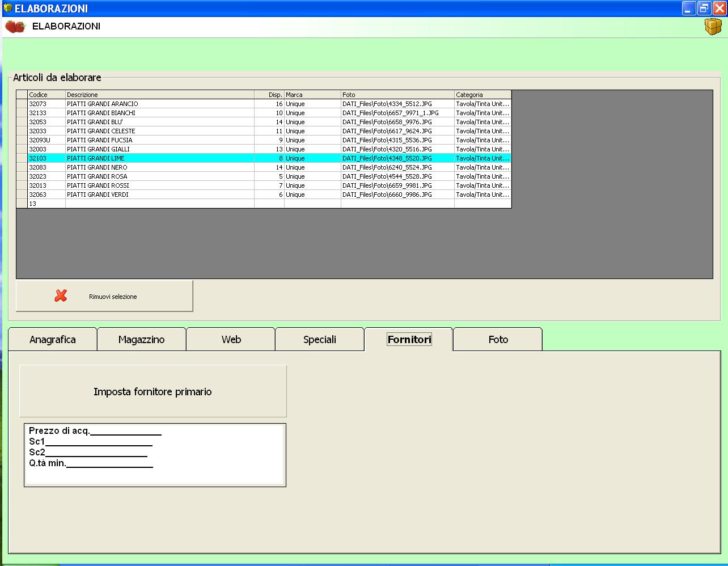Select row PIATTI GRANDI VERDI

pyautogui.click(x=264, y=195)
